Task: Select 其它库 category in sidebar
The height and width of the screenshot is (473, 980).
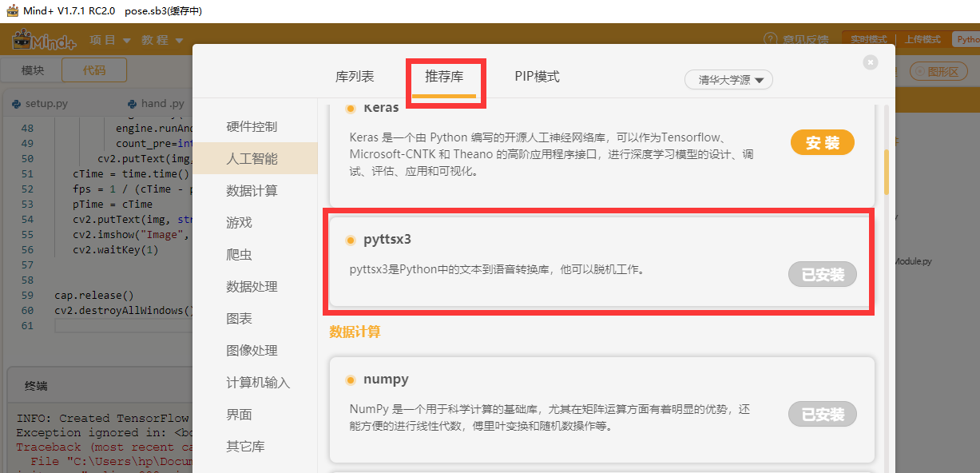Action: coord(255,447)
